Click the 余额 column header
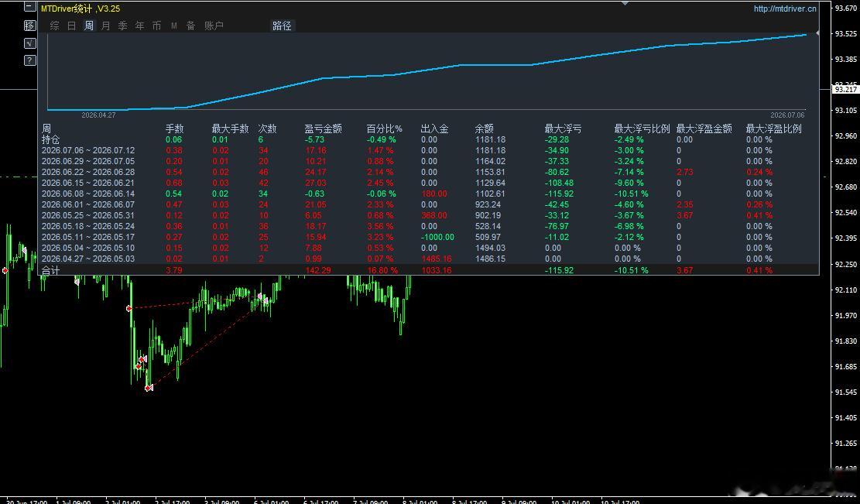Viewport: 860px width, 504px height. pos(485,129)
